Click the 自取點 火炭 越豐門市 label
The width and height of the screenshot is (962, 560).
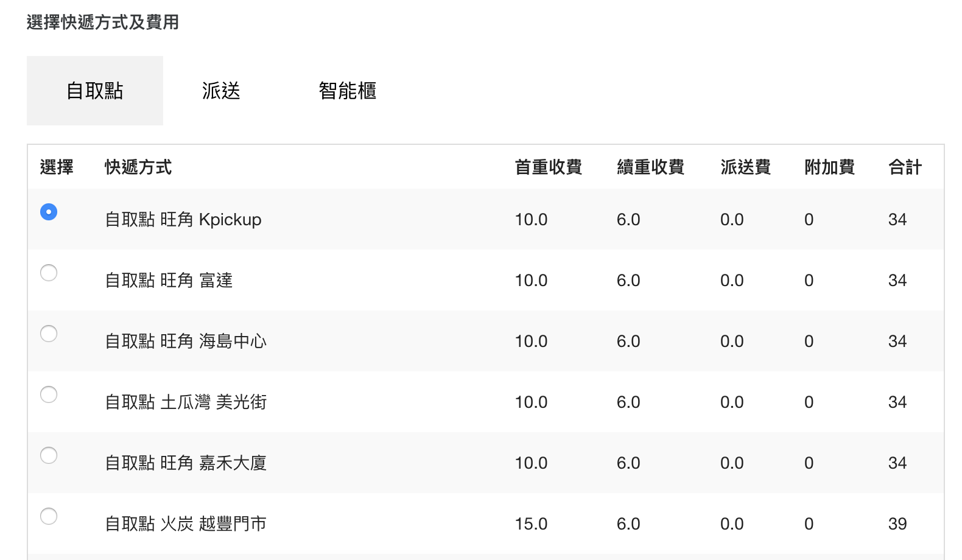[x=186, y=524]
